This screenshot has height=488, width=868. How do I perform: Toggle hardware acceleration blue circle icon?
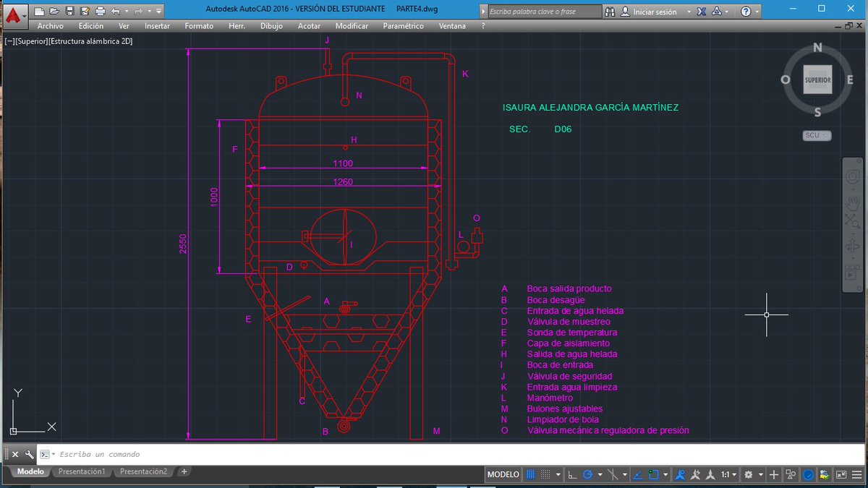pos(808,474)
